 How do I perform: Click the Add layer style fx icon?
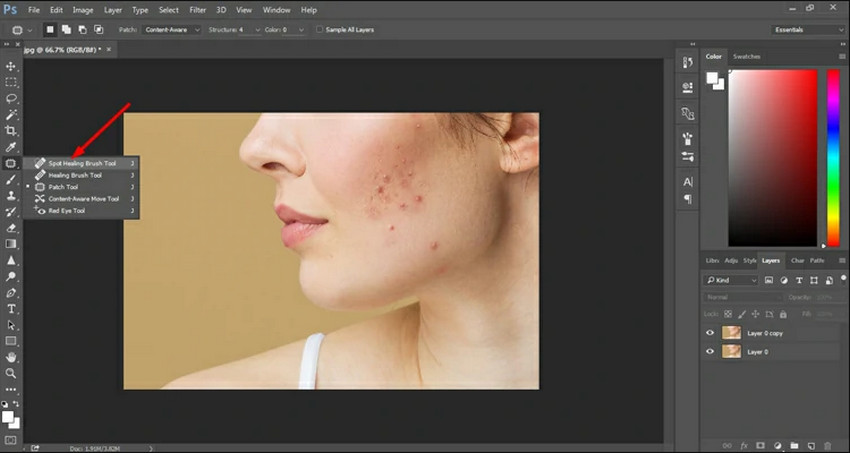744,445
